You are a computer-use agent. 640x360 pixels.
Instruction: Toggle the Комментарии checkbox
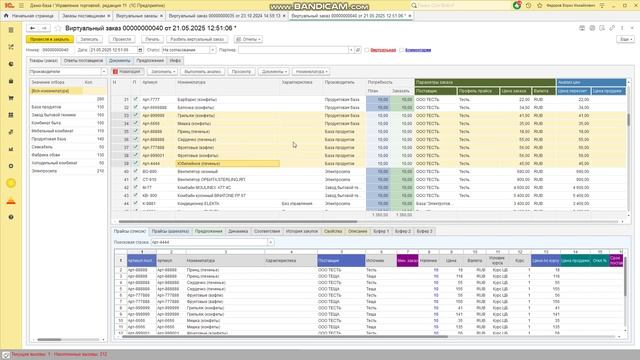[x=402, y=50]
